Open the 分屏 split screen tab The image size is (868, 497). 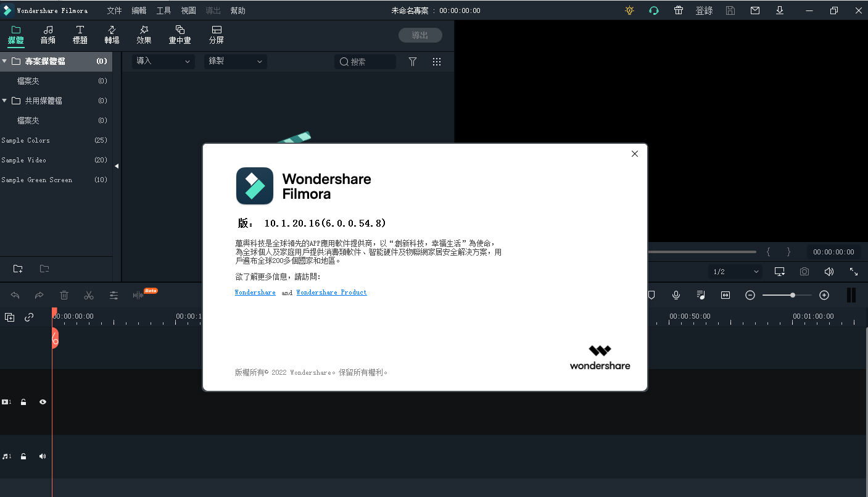217,35
